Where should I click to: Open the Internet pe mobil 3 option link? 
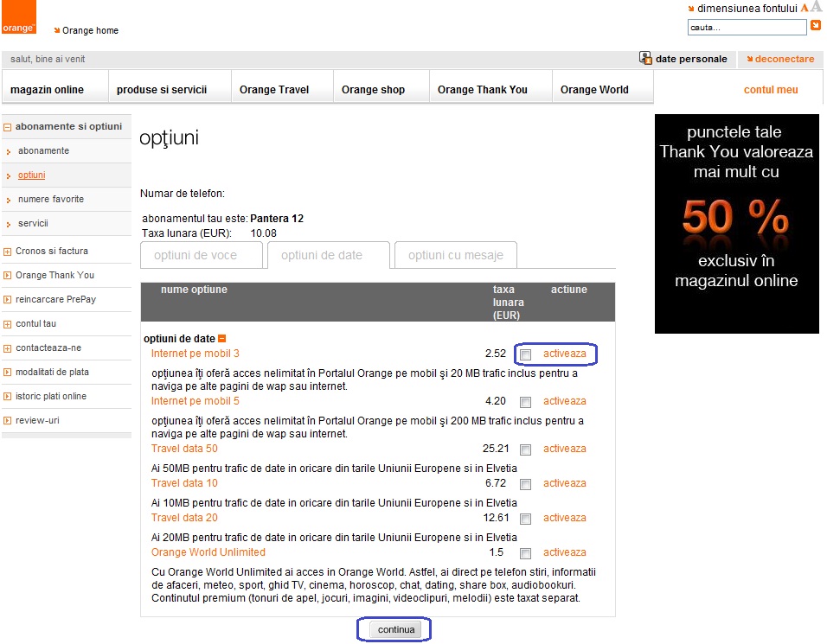[196, 354]
